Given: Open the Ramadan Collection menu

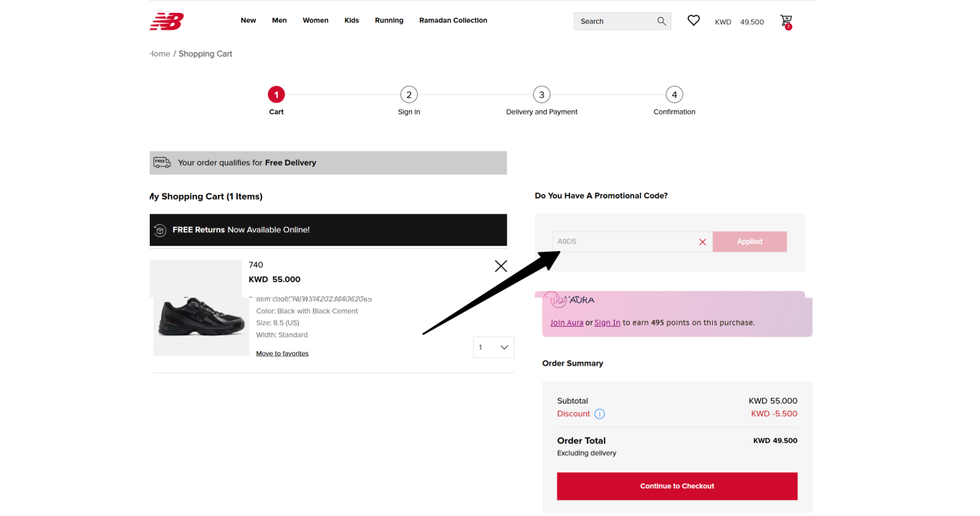Looking at the screenshot, I should pos(453,21).
